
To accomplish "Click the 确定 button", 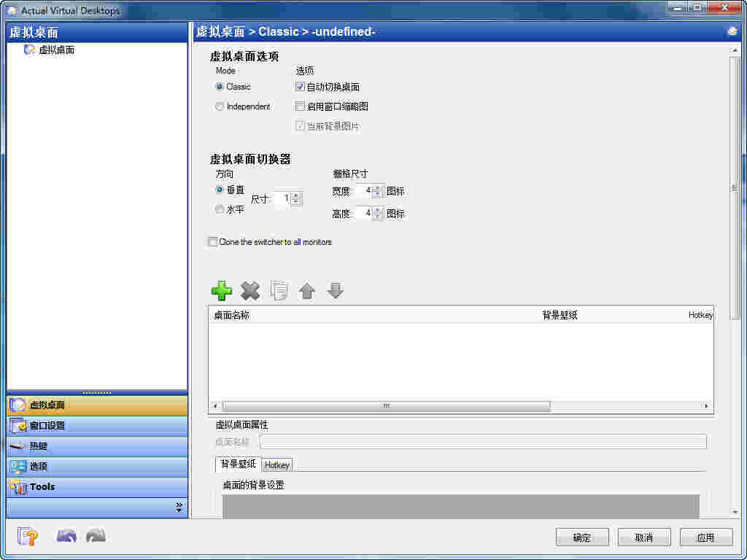I will pos(581,537).
